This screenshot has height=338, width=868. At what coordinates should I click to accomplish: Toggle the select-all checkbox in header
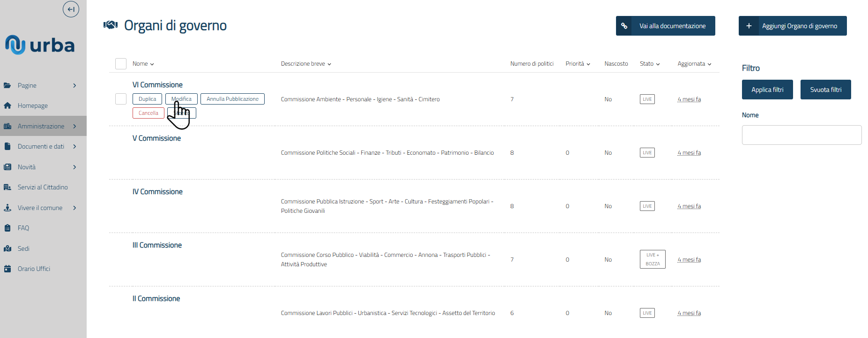[x=121, y=64]
